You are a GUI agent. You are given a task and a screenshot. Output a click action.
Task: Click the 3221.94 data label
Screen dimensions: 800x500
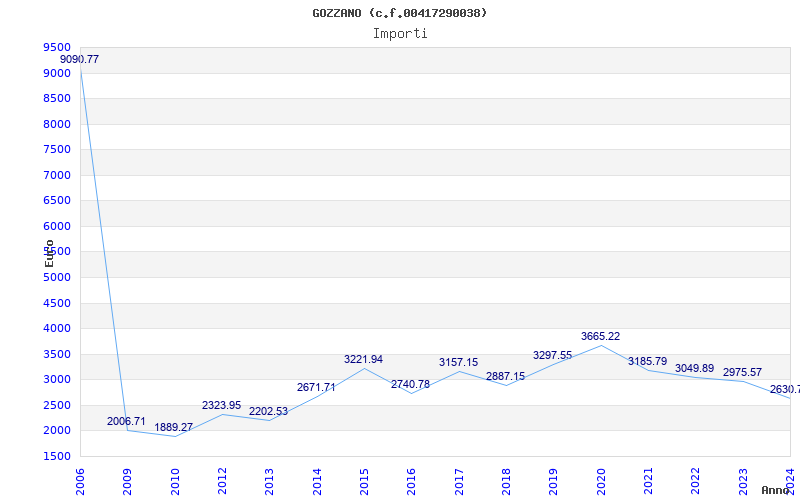[x=363, y=360]
